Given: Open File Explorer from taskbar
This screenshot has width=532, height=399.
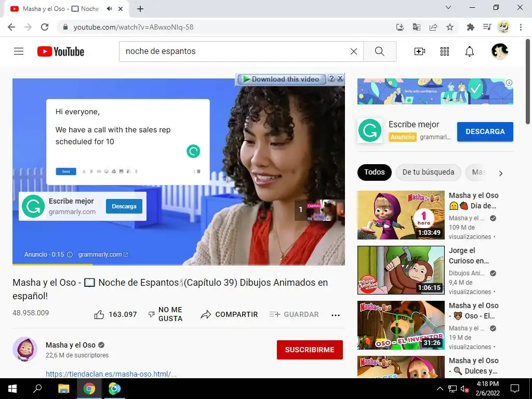Looking at the screenshot, I should [x=63, y=389].
